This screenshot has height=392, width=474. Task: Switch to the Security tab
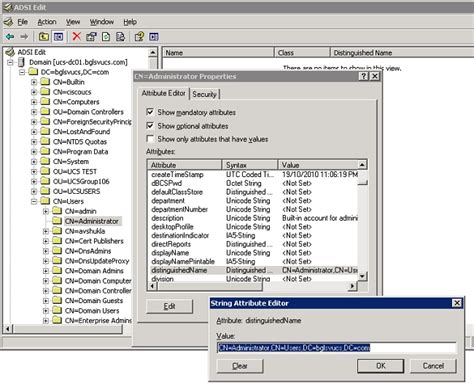[205, 94]
